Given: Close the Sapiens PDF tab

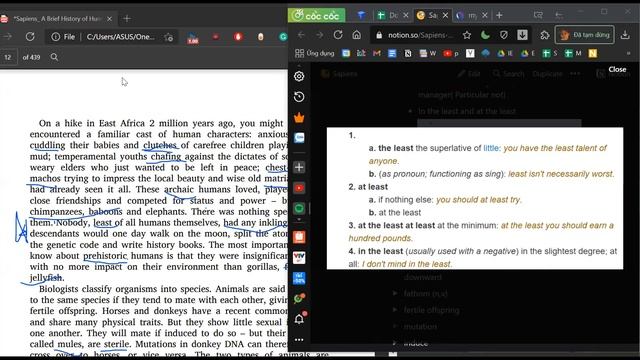Looking at the screenshot, I should tap(109, 19).
